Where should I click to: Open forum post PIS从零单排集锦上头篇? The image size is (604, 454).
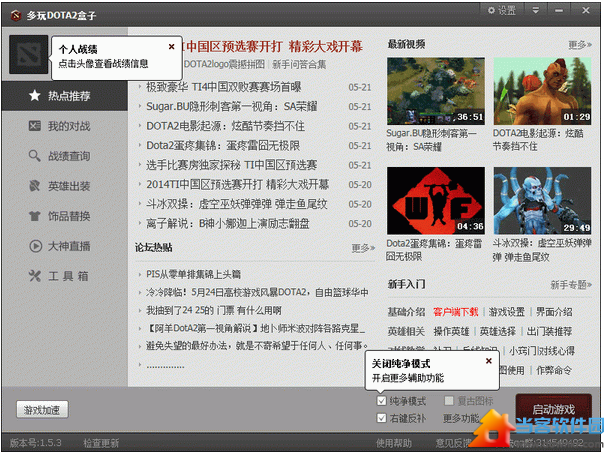tap(193, 274)
